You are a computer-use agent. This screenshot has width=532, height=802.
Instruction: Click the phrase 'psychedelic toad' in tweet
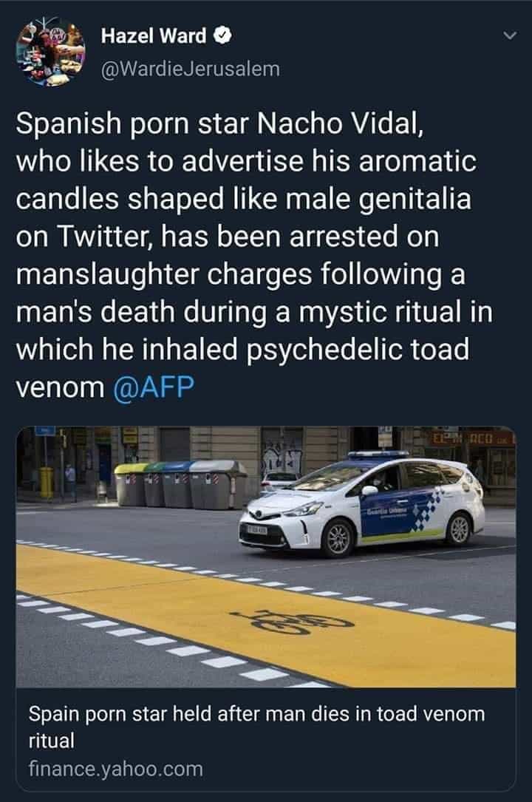coord(358,350)
